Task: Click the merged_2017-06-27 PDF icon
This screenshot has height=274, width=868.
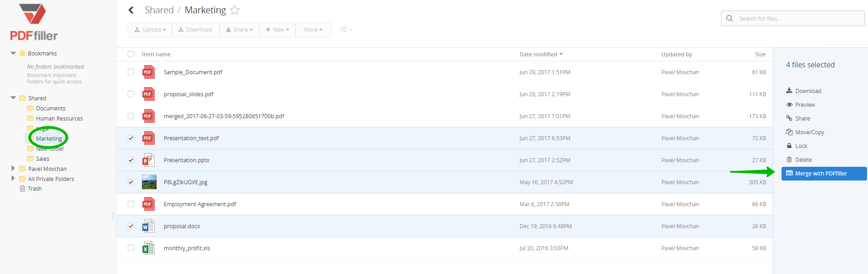Action: (x=148, y=116)
